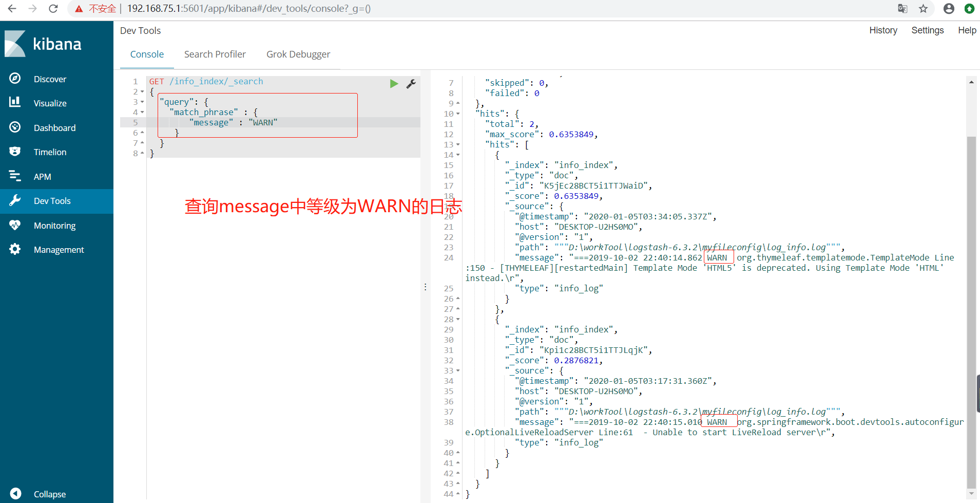Open Monitoring in the sidebar
980x503 pixels.
[x=54, y=225]
